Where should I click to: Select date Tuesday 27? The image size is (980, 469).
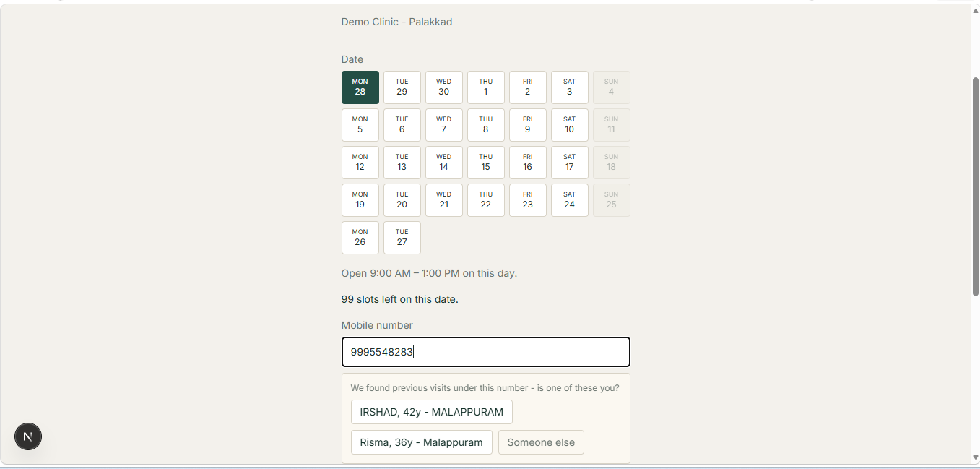[402, 238]
